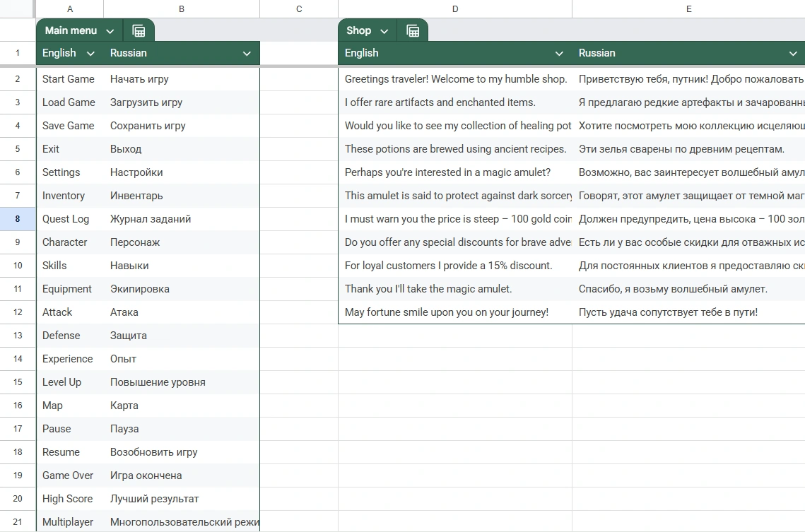Image resolution: width=805 pixels, height=532 pixels.
Task: Select the cell 'Pause'
Action: click(x=70, y=429)
